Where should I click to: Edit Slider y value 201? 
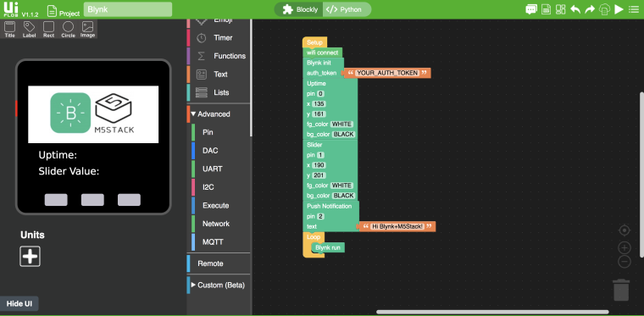(x=319, y=175)
